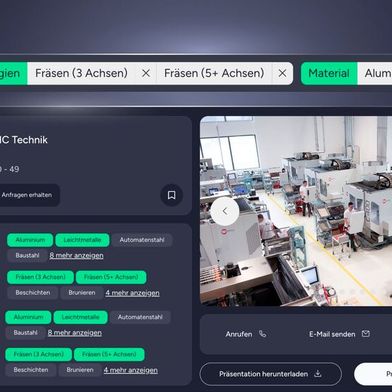Toggle the second Aluminium material tag
This screenshot has height=392, width=392.
pyautogui.click(x=28, y=317)
